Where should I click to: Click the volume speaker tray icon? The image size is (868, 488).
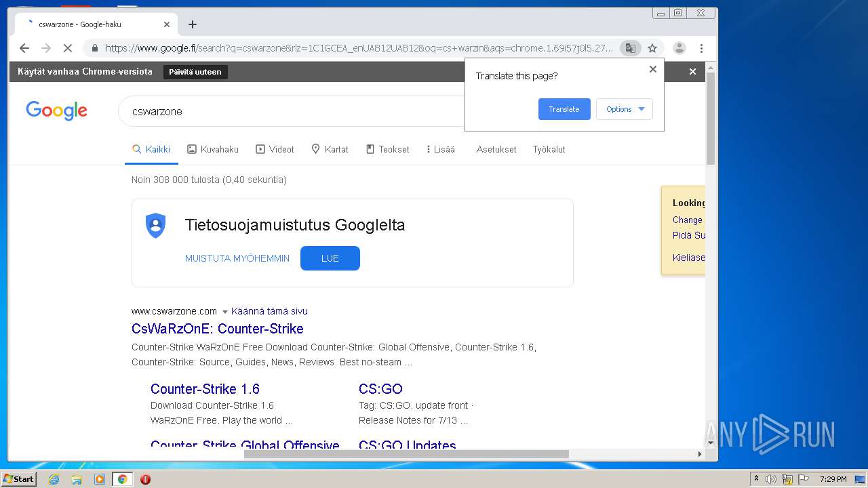click(771, 479)
